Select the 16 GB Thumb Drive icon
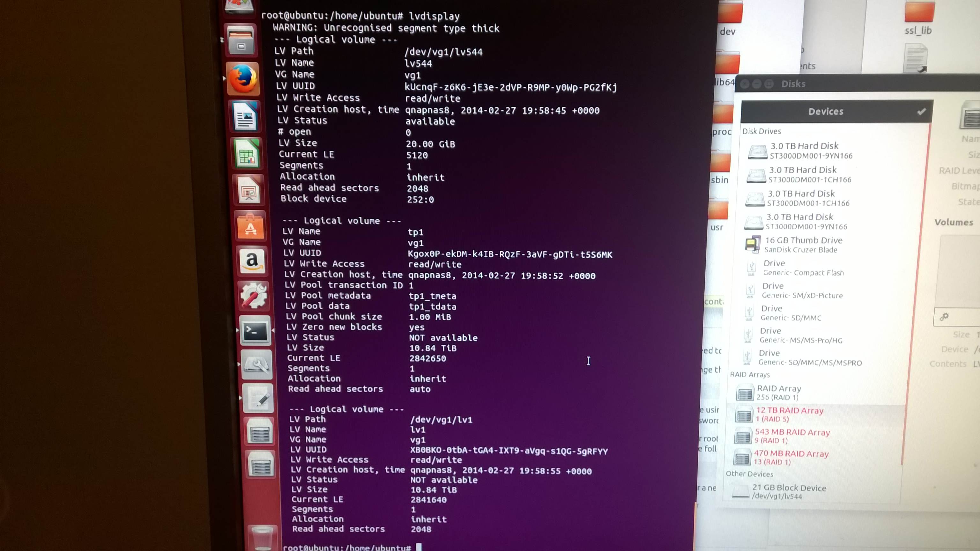Screen dimensions: 980x551 click(753, 244)
